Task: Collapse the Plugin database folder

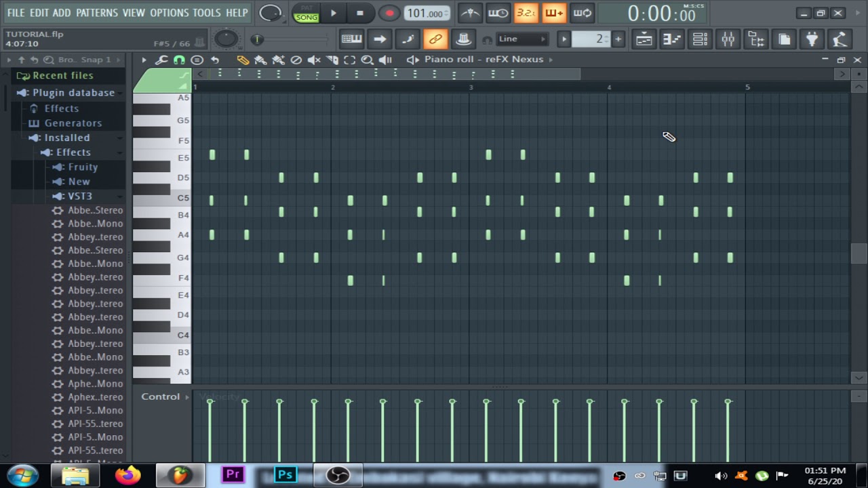Action: (x=74, y=93)
